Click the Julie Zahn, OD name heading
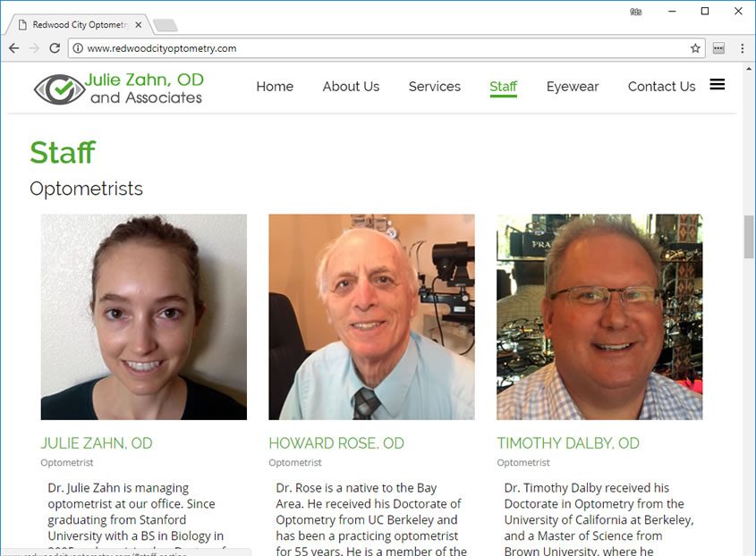The width and height of the screenshot is (756, 556). (97, 443)
